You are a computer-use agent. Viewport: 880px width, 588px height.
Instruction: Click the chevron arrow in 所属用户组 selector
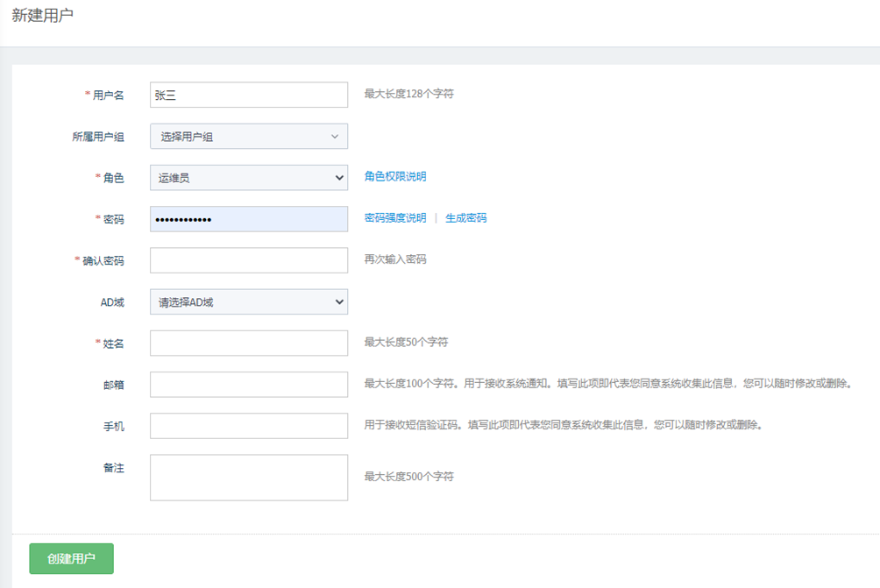[335, 137]
